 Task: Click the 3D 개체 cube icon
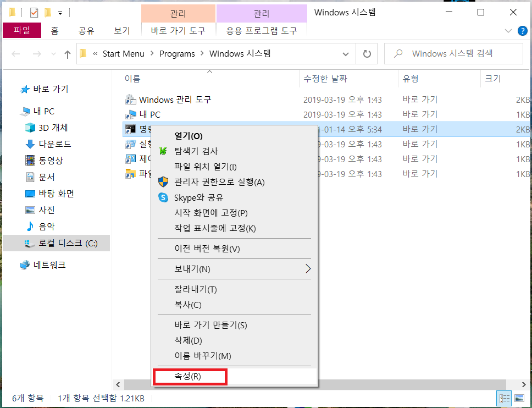click(x=30, y=128)
